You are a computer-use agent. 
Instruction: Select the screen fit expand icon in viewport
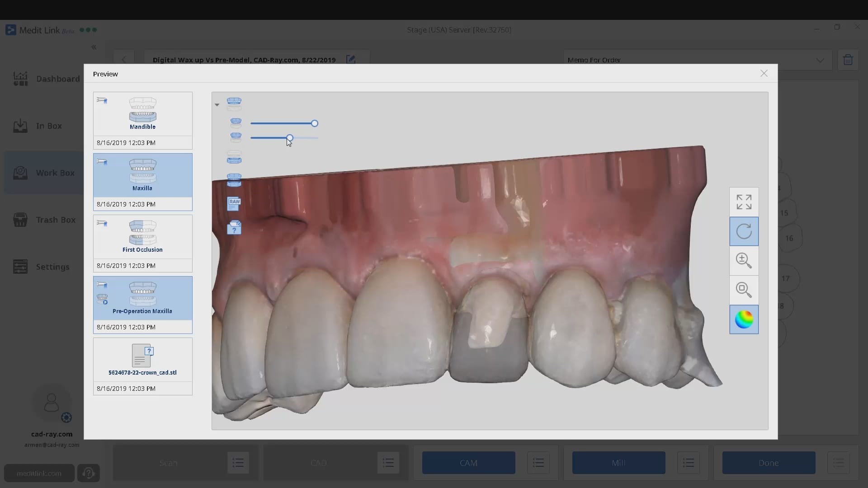[744, 202]
